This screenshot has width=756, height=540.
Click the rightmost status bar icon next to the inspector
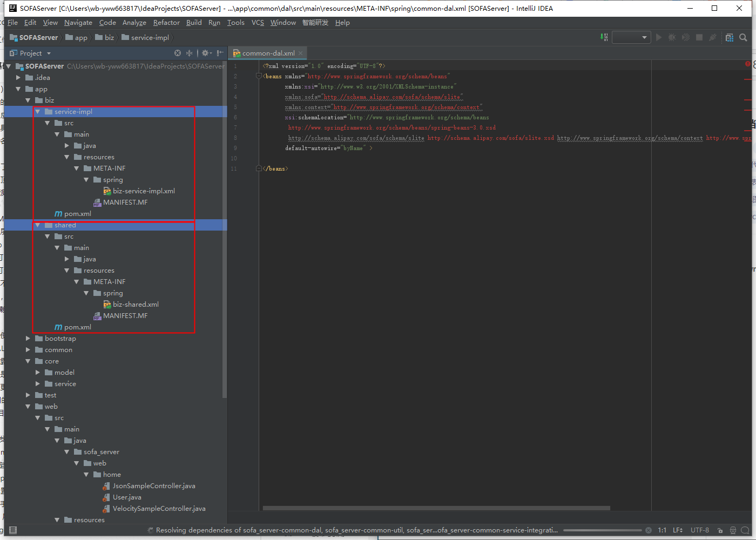(745, 530)
